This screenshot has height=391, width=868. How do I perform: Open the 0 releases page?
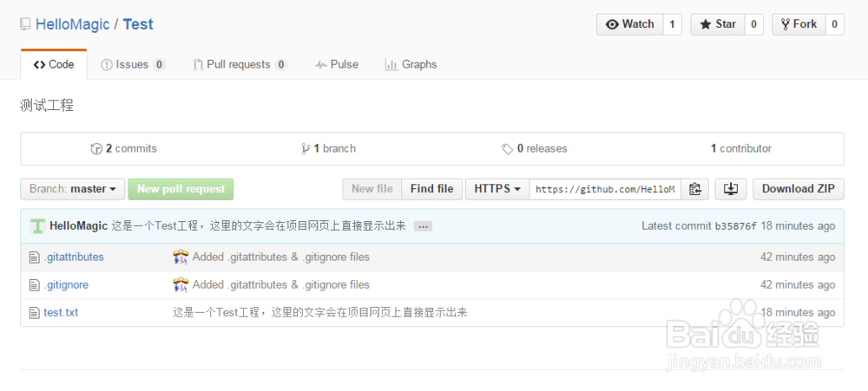(x=534, y=149)
